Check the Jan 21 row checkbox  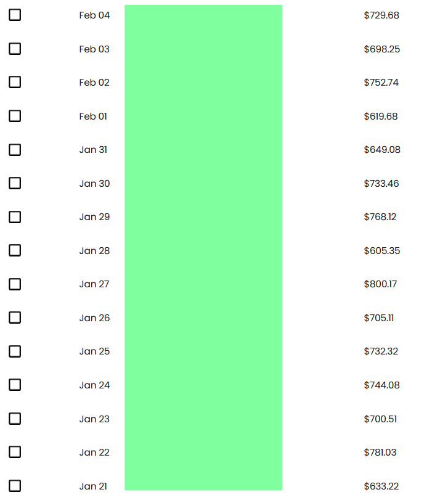tap(15, 486)
